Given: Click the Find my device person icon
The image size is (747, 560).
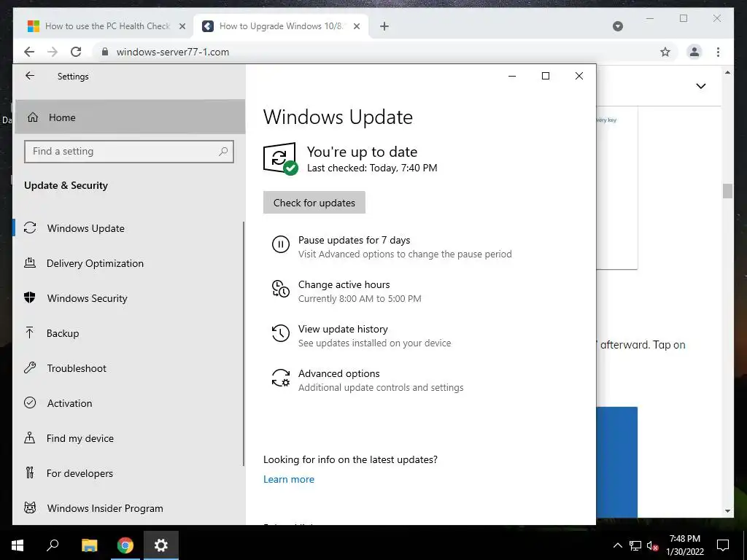Looking at the screenshot, I should click(29, 437).
